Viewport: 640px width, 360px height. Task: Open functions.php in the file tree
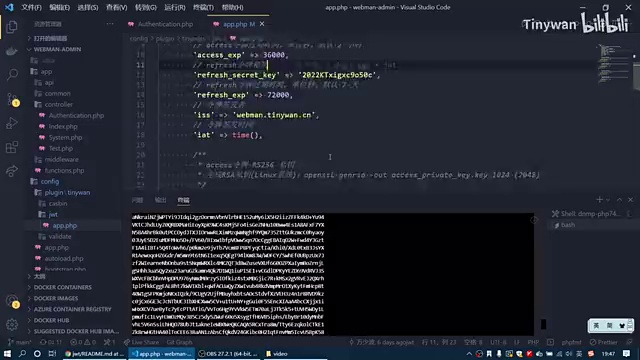[x=64, y=171]
